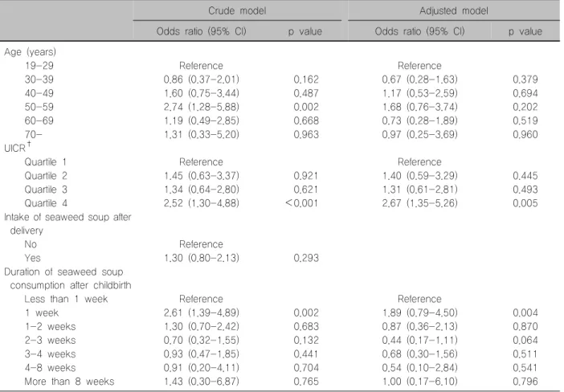Viewport: 564px width, 392px height.
Task: Click the '0.379' adjusted p value
Action: [525, 80]
